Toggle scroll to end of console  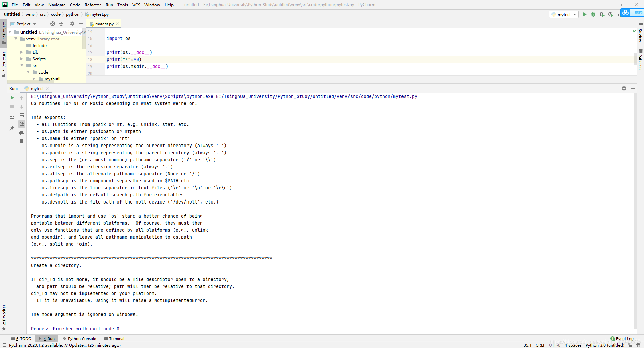coord(22,124)
